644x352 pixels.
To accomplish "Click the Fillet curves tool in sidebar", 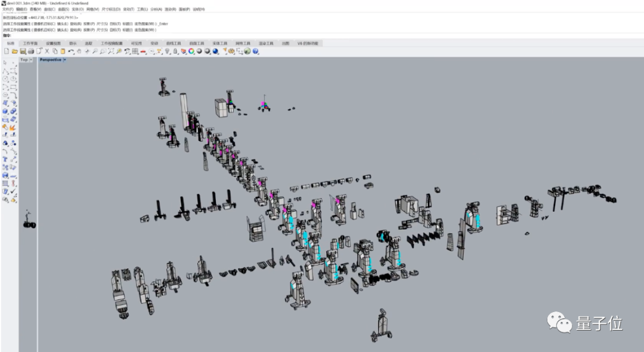I will (13, 94).
